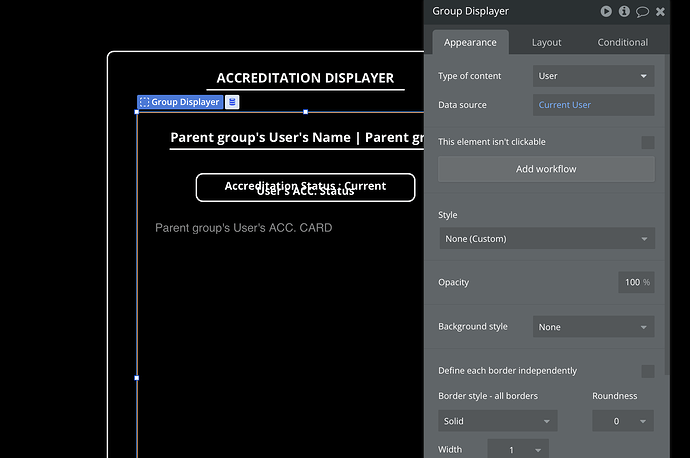The height and width of the screenshot is (458, 690).
Task: Click the database icon beside Group Displayer label
Action: [232, 102]
